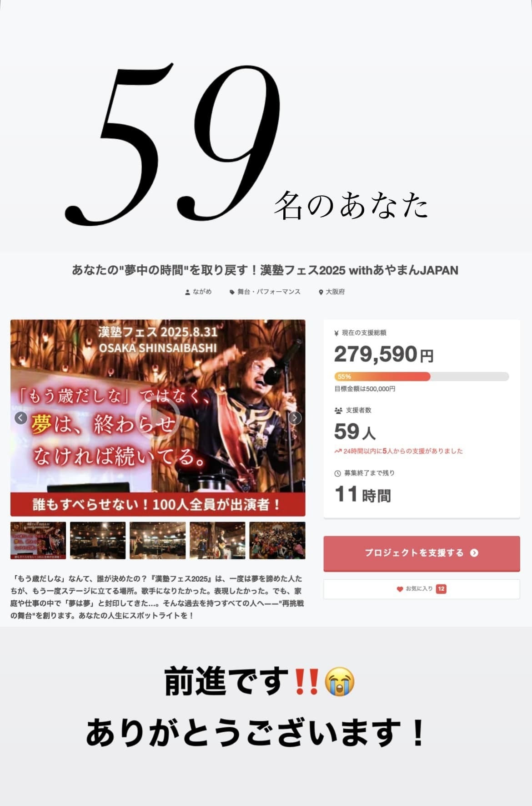This screenshot has height=806, width=532.
Task: Select the second thumbnail showing the dark stage
Action: pyautogui.click(x=98, y=540)
